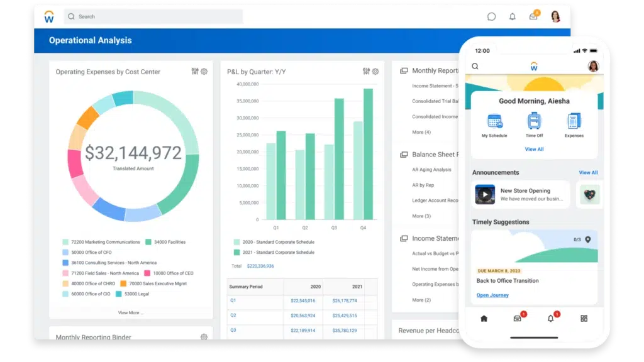The image size is (644, 362).
Task: Click the gear icon on P&L by Quarter
Action: click(375, 72)
